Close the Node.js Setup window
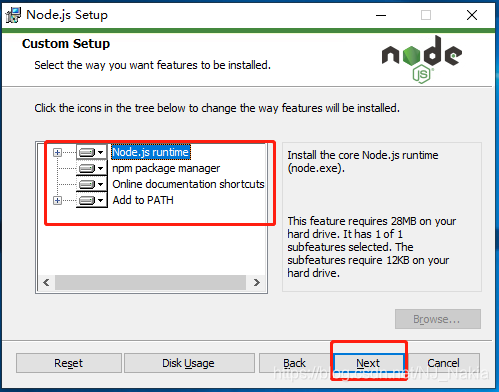The image size is (499, 392). point(472,15)
